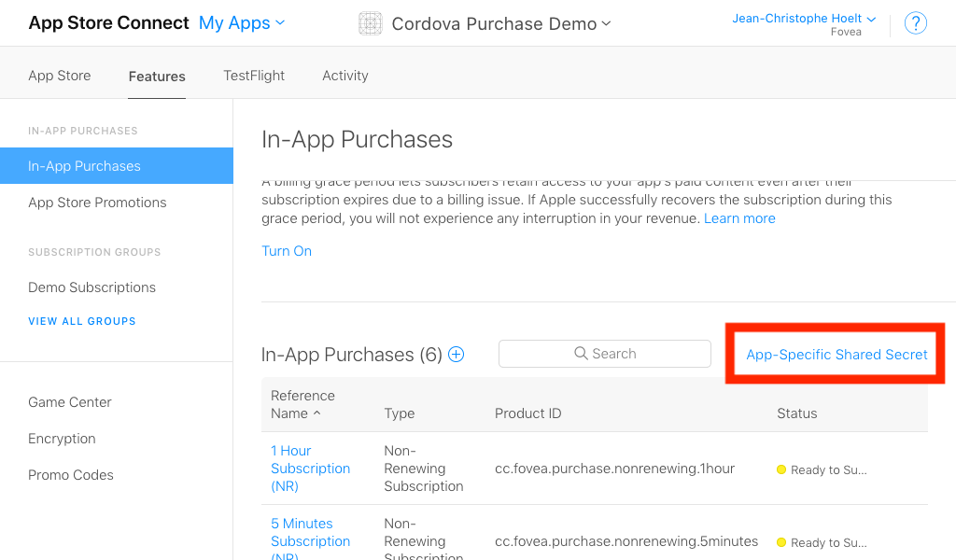Open the Demo Subscriptions group
Image resolution: width=956 pixels, height=560 pixels.
click(91, 287)
